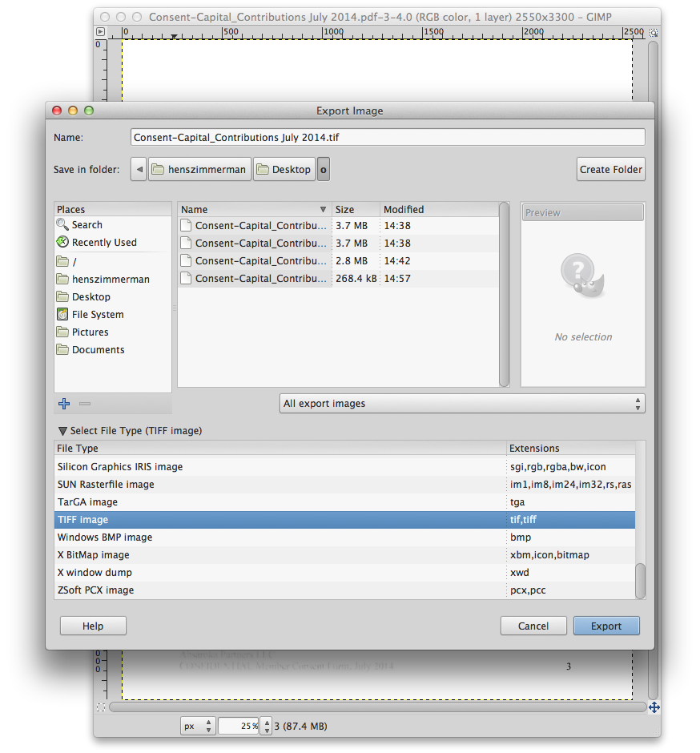Open the 'All export images' filter dropdown

pos(462,403)
